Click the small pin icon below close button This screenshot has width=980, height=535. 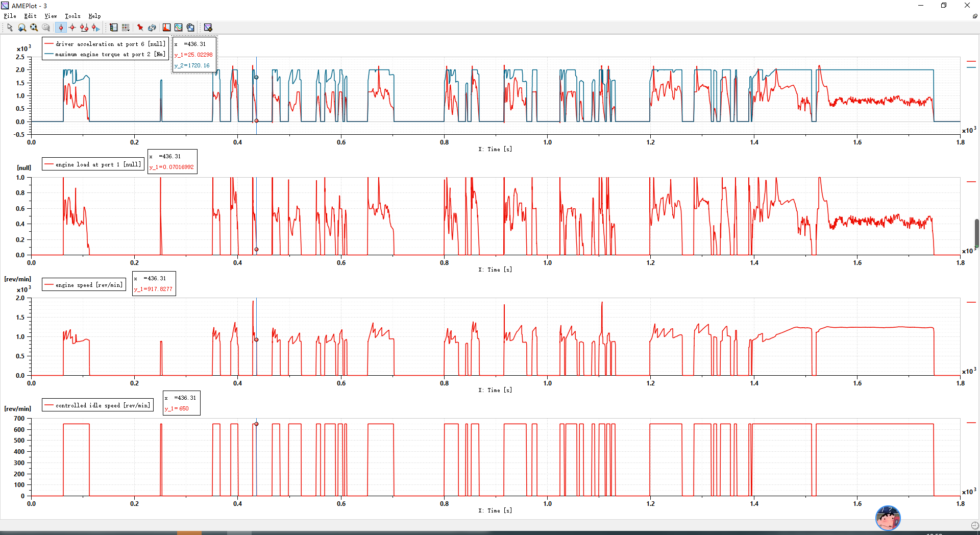click(975, 16)
